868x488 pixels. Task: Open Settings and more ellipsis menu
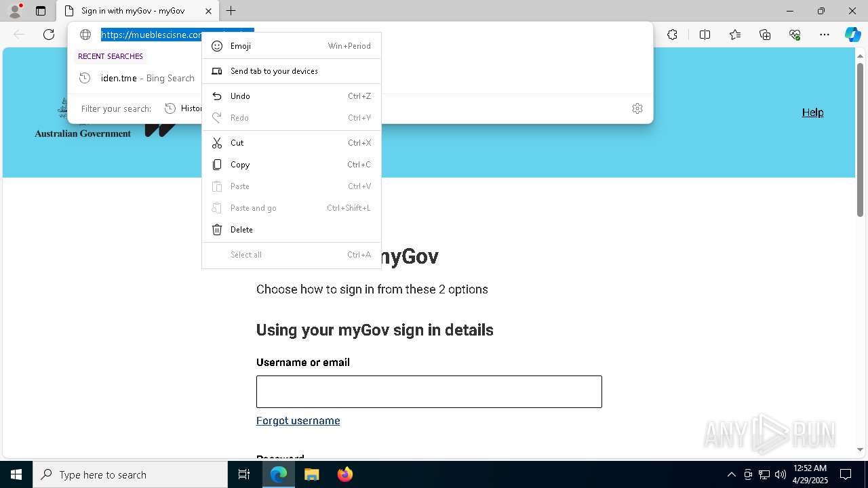coord(825,35)
